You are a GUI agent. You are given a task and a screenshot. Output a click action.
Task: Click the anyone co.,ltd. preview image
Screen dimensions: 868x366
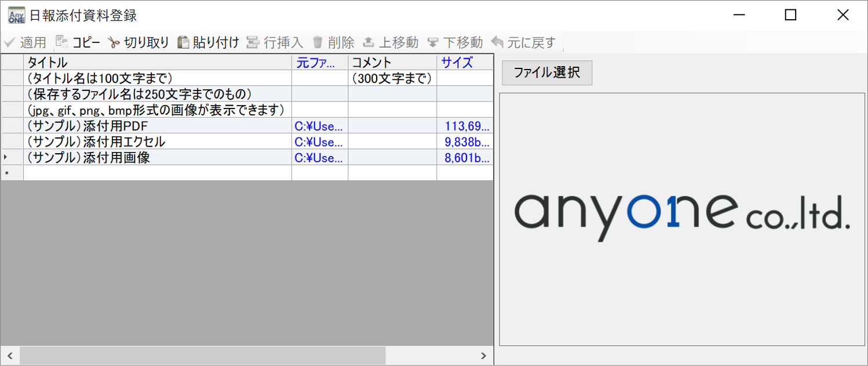681,218
